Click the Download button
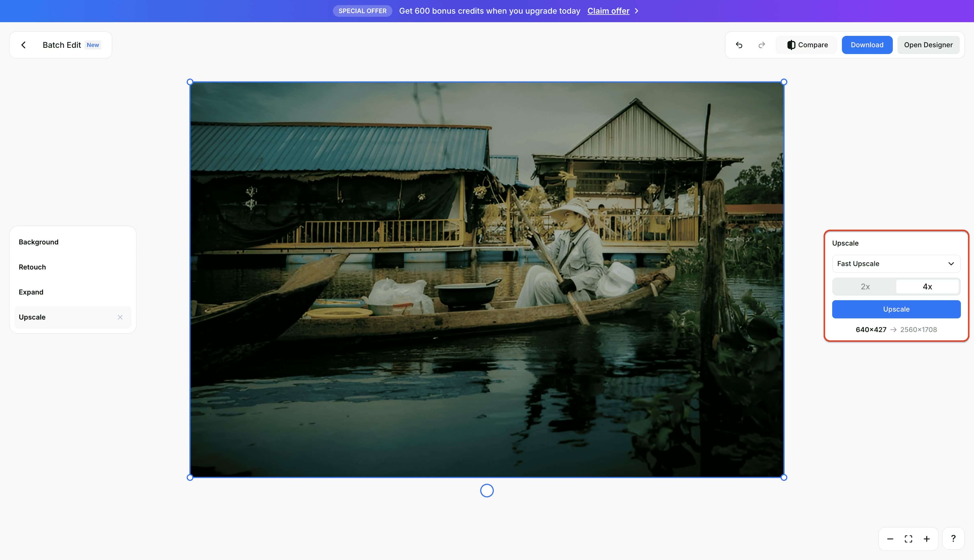This screenshot has height=560, width=974. tap(867, 45)
